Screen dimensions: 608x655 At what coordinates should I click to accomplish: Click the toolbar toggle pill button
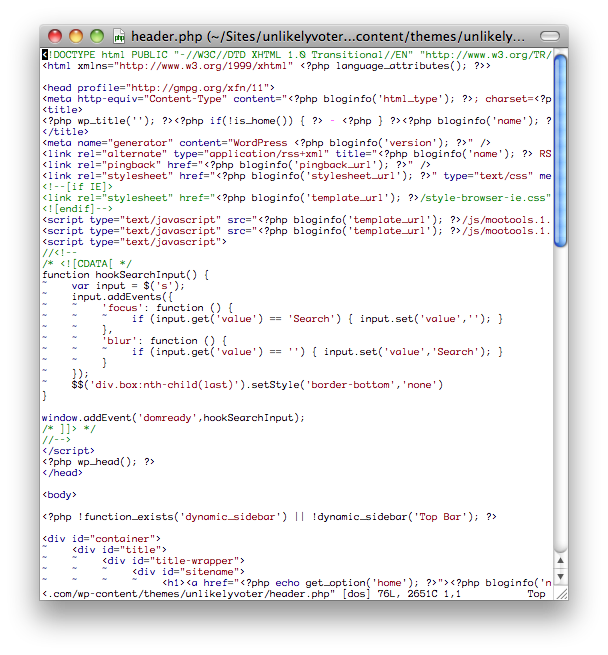pyautogui.click(x=549, y=36)
